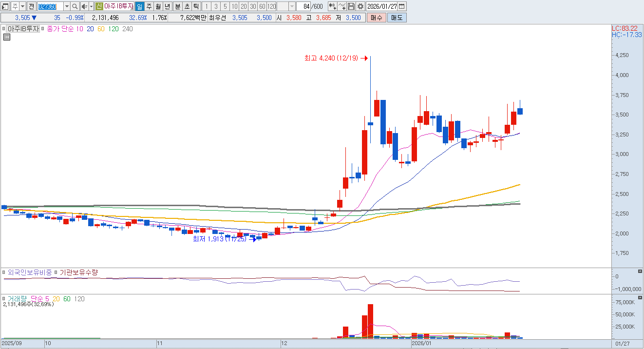This screenshot has width=644, height=349.
Task: Save chart using the floppy disk icon
Action: pyautogui.click(x=351, y=6)
